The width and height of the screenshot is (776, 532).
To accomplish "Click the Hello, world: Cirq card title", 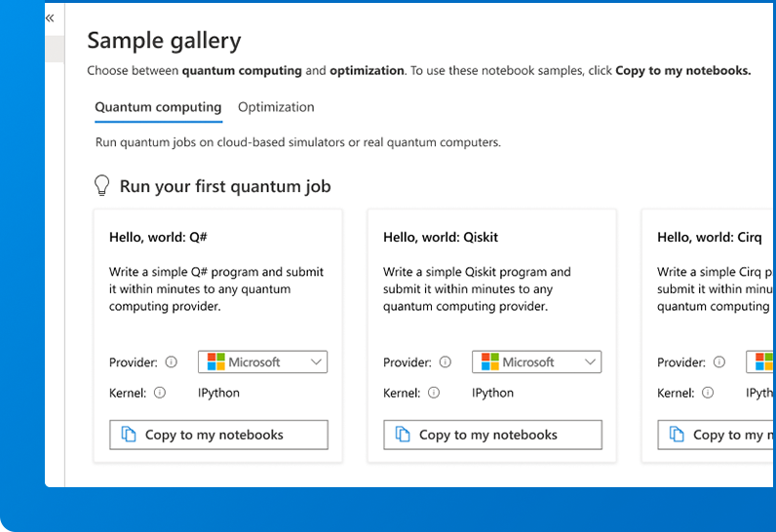I will point(710,237).
